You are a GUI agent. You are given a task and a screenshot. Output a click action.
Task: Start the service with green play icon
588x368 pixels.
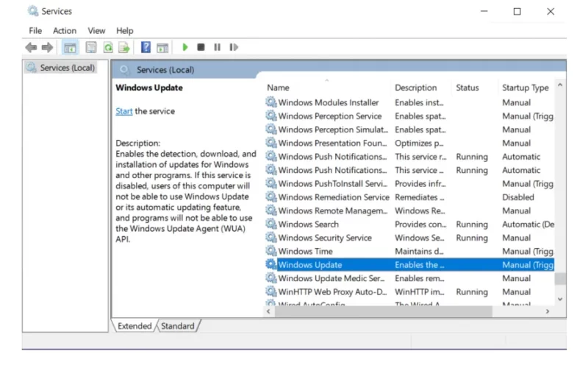(185, 47)
